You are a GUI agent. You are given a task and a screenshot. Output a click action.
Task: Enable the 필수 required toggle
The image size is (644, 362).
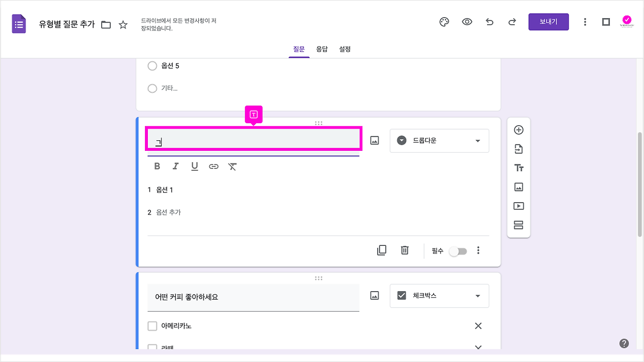457,250
